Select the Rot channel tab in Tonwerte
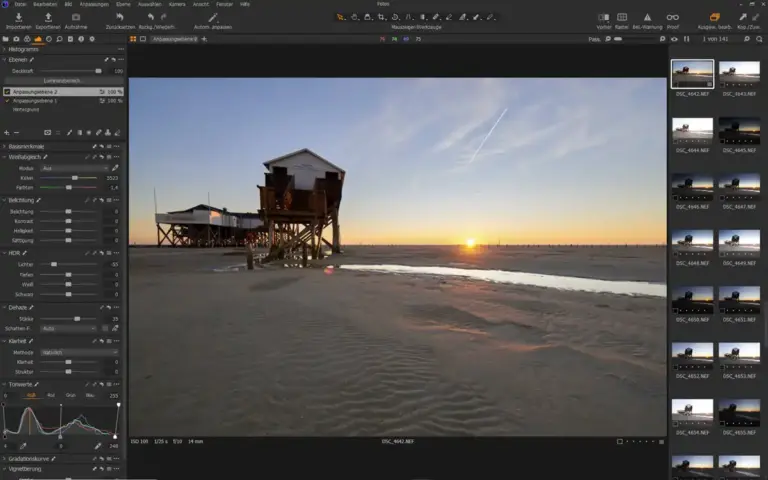The height and width of the screenshot is (480, 768). click(x=51, y=395)
